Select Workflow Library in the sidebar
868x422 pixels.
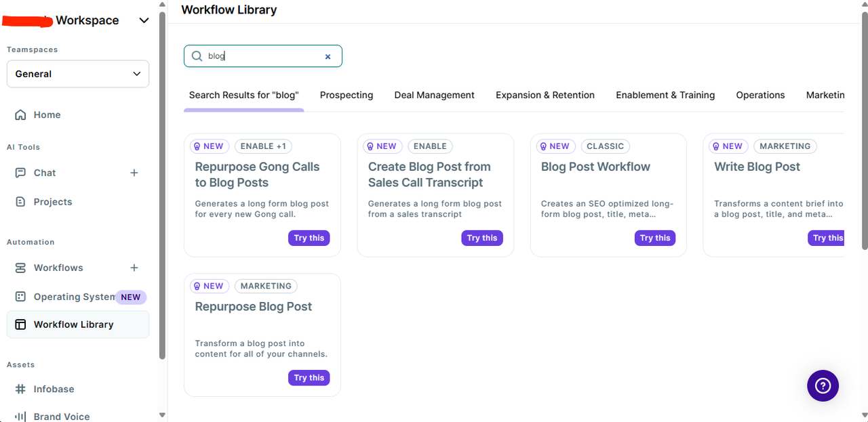[x=78, y=324]
